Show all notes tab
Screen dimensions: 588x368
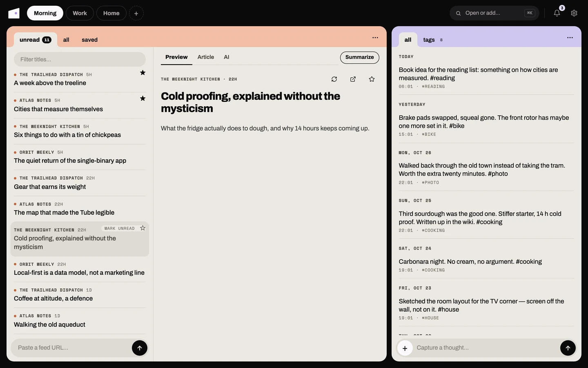[x=408, y=40]
